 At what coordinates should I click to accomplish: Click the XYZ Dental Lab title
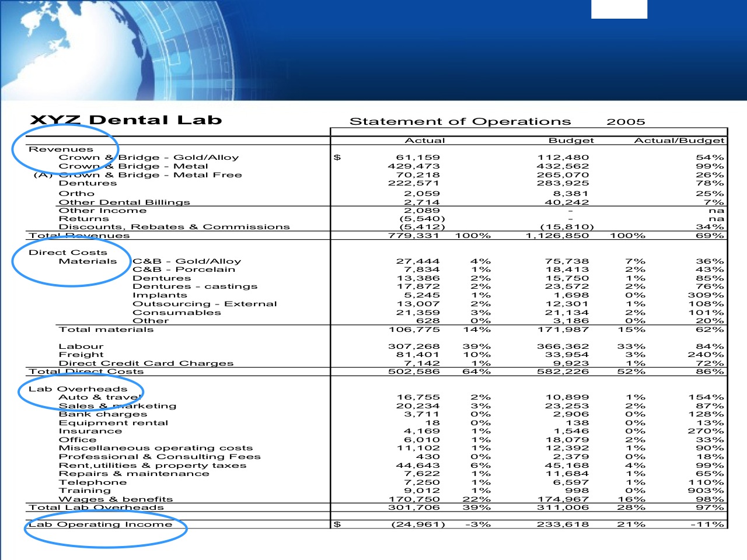(x=125, y=120)
